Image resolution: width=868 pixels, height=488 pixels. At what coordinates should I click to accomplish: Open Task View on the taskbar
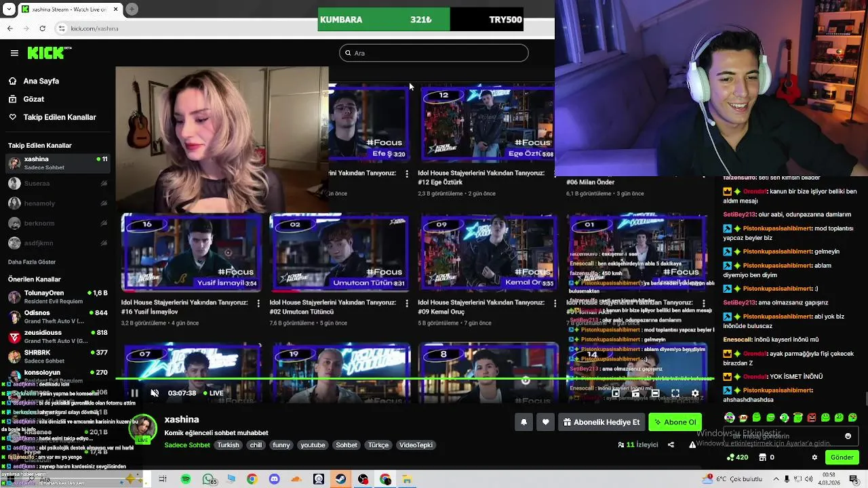click(163, 479)
